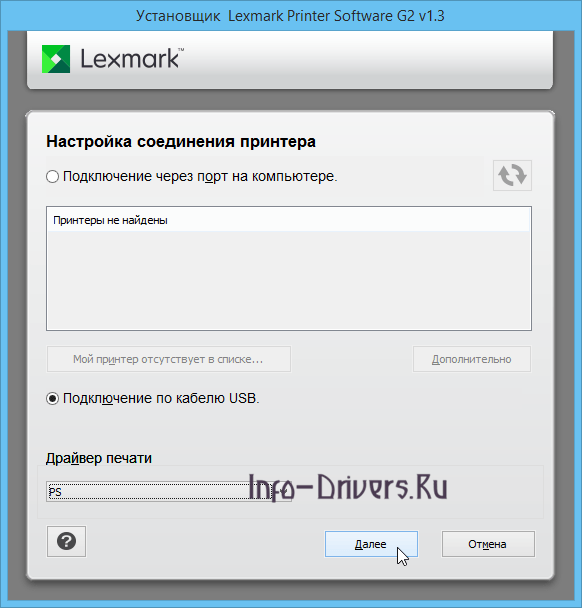Open help via the question mark icon
This screenshot has width=582, height=608.
click(x=66, y=541)
